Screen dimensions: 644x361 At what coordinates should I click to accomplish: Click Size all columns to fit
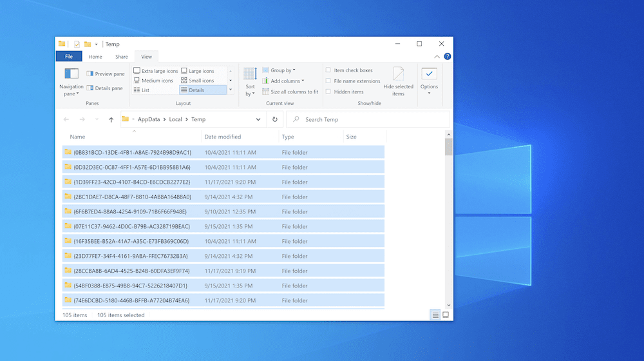(x=294, y=92)
